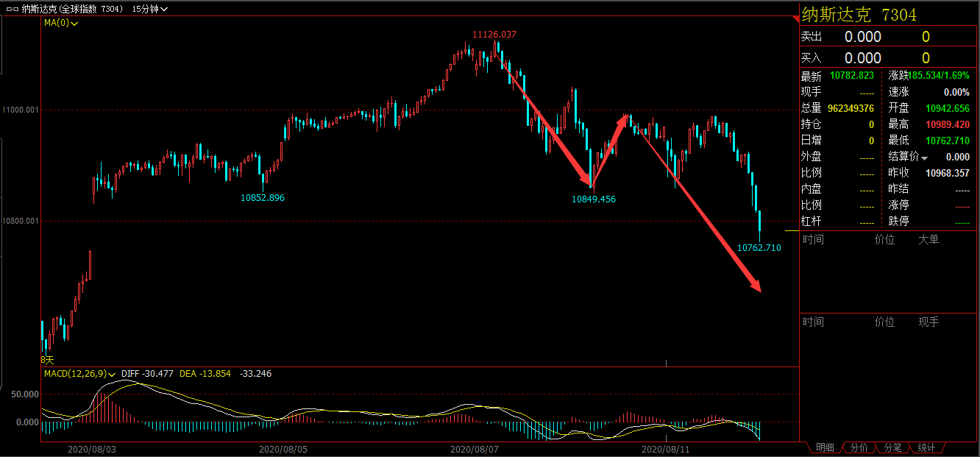Switch to the 明细 tab
The image size is (980, 457).
pos(825,447)
